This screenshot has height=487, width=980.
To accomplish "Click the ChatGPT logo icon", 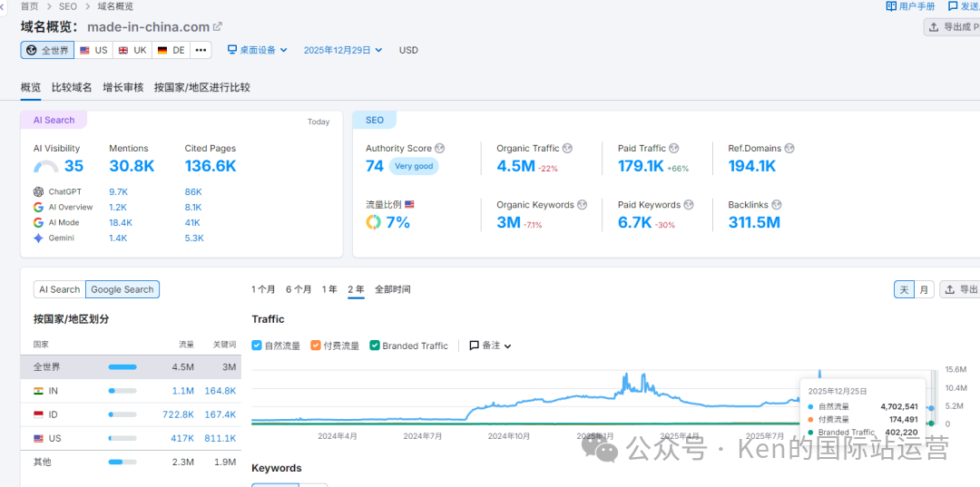I will click(x=39, y=191).
